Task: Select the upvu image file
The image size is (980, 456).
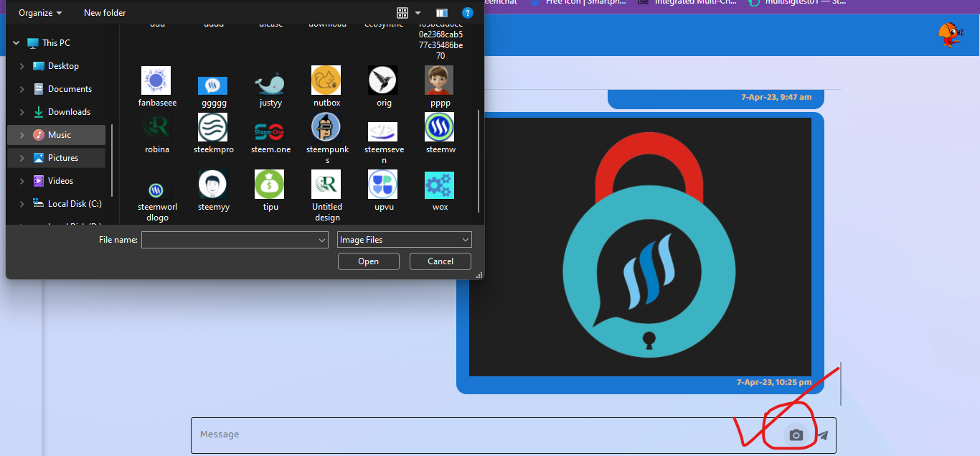Action: (x=383, y=191)
